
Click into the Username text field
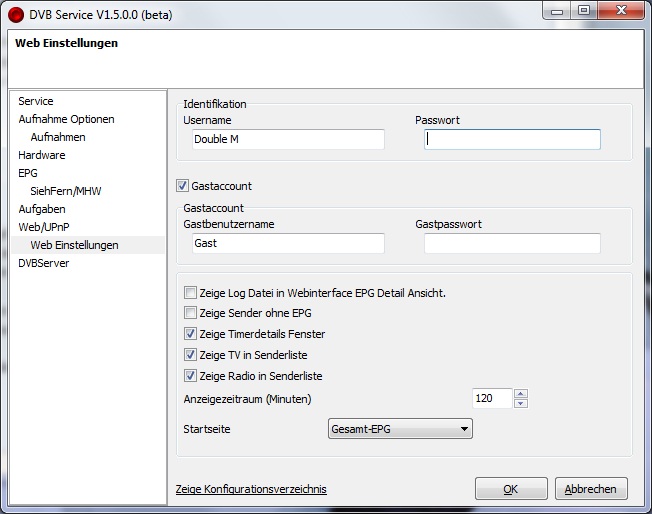(287, 139)
